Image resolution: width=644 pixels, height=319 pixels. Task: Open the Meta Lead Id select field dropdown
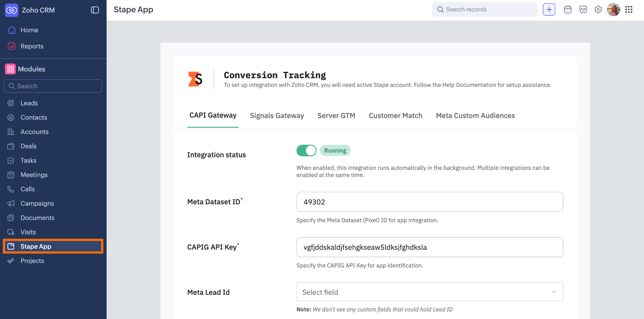[430, 292]
